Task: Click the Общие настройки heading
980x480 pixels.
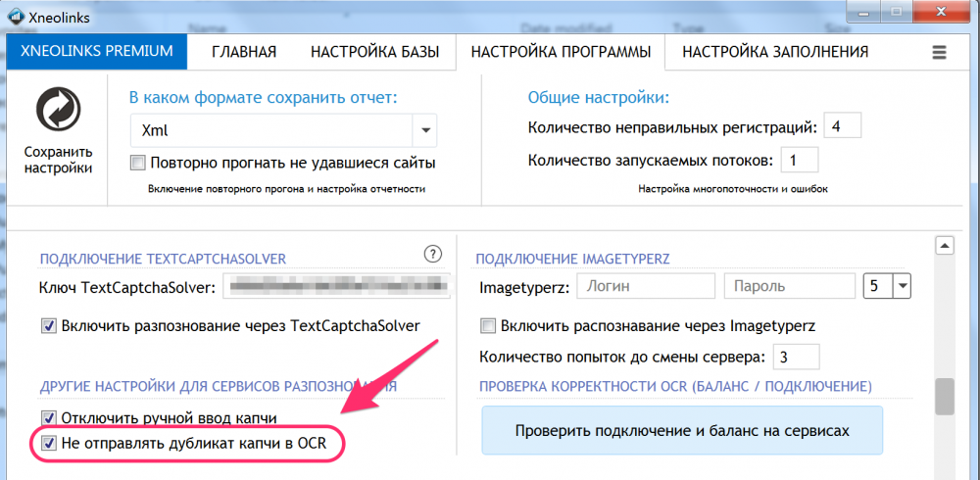Action: pyautogui.click(x=599, y=98)
